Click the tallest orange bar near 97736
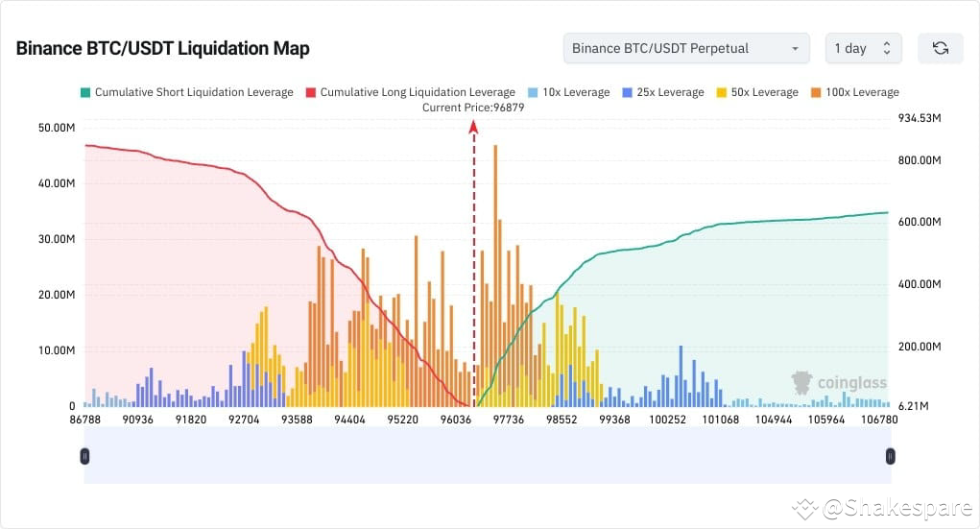 click(495, 276)
